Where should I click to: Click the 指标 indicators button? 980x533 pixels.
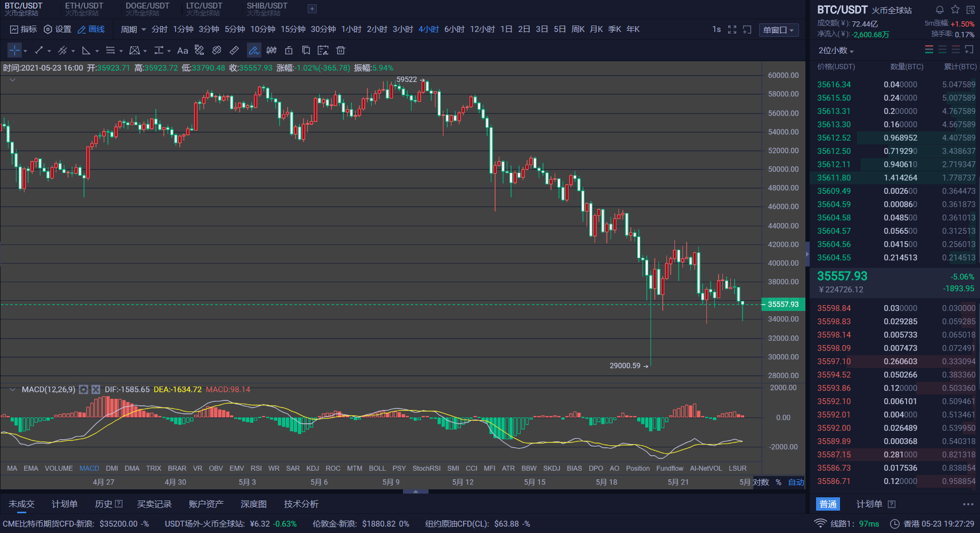[23, 29]
